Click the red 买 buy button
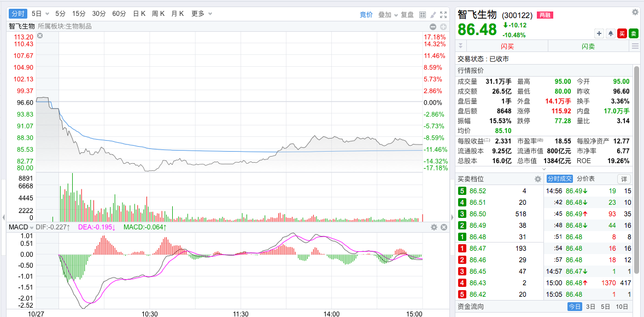Image resolution: width=644 pixels, height=317 pixels. pos(622,34)
